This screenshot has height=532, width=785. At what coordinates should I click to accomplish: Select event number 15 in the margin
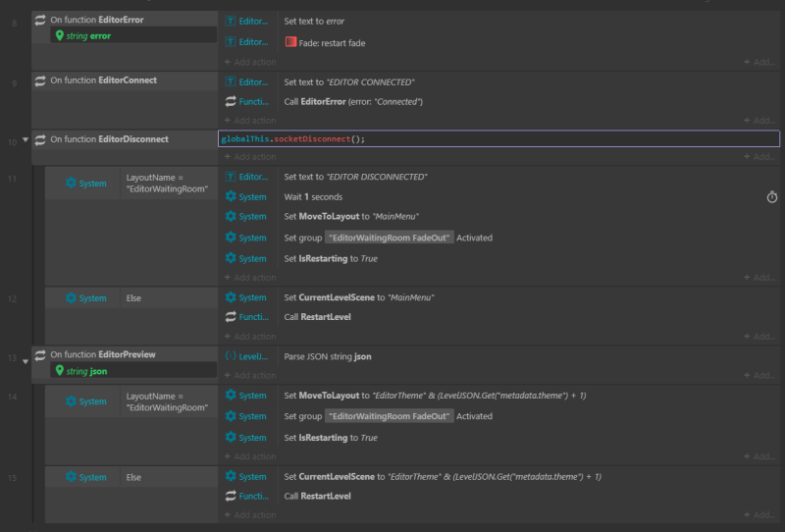pos(13,478)
